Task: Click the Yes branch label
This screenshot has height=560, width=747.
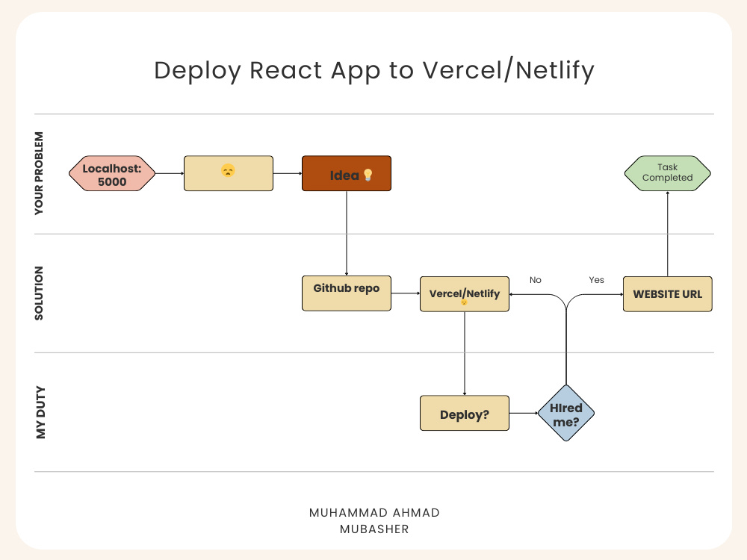Action: (596, 280)
